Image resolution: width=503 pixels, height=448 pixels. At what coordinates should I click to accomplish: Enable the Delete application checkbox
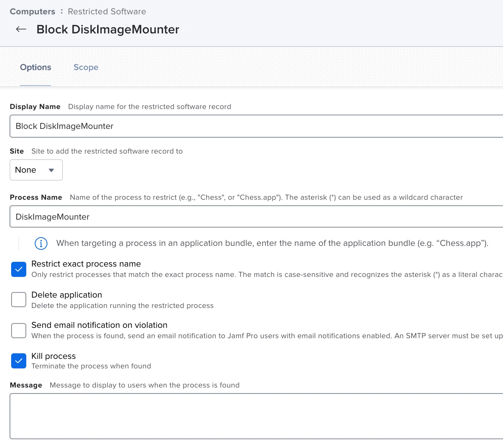tap(19, 300)
